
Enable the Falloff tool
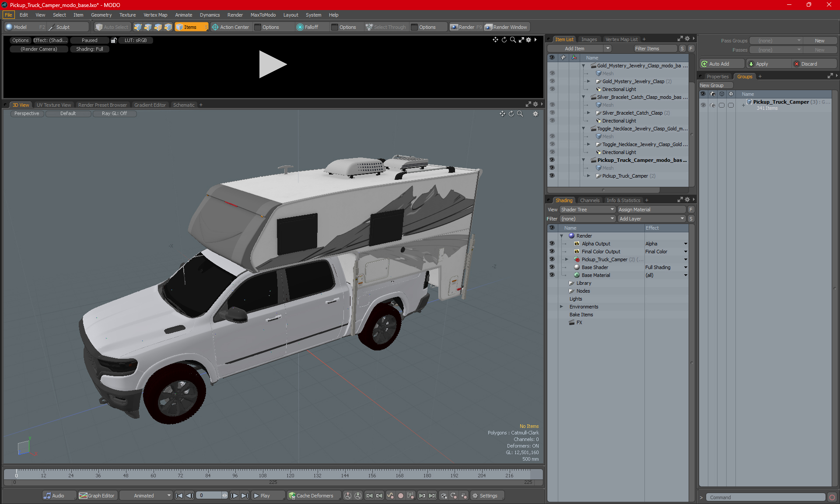[308, 27]
